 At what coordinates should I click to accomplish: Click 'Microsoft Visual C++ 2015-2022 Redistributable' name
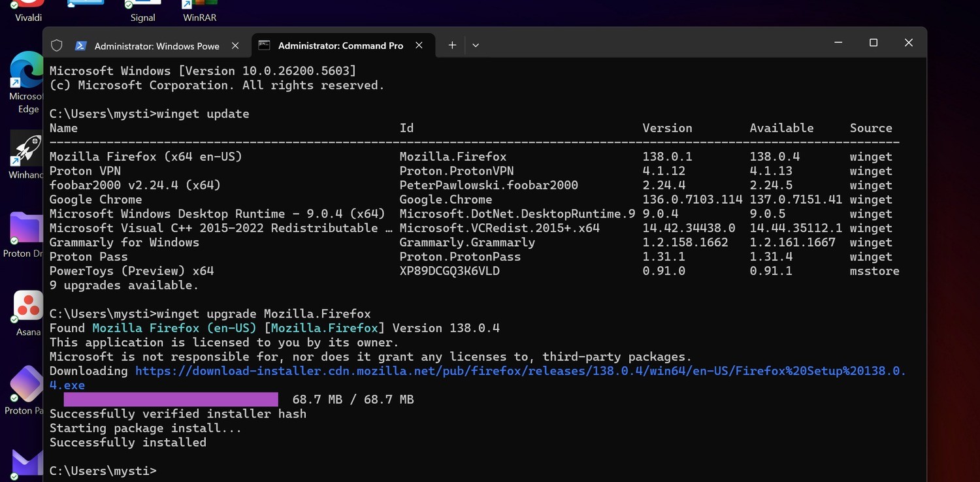[221, 229]
